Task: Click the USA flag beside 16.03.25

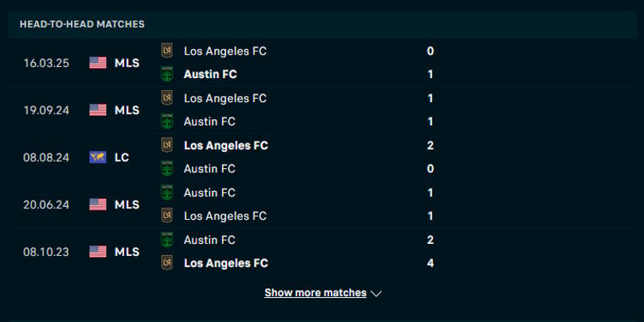Action: [97, 63]
